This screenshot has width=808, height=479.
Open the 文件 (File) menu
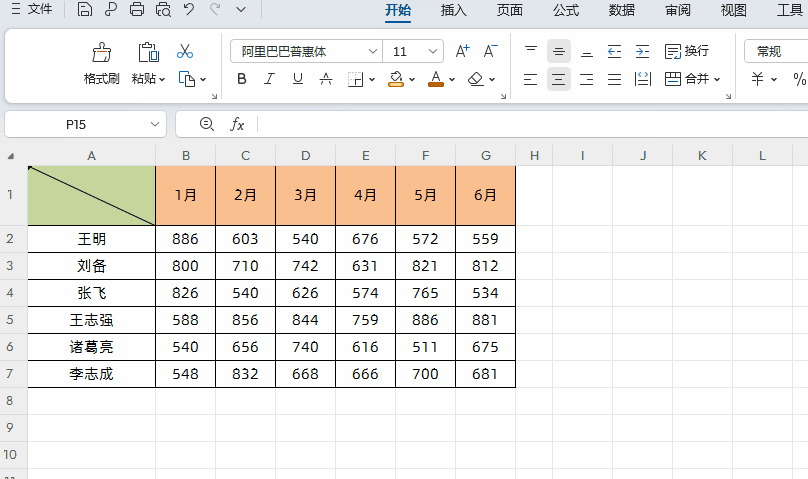32,10
